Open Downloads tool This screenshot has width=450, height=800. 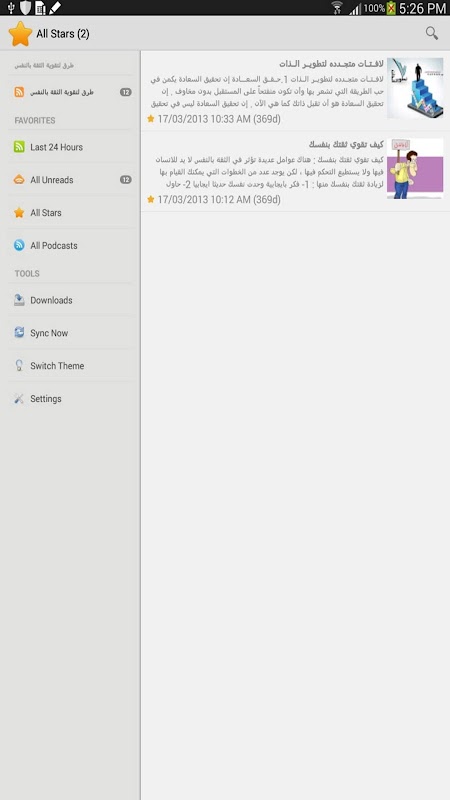pyautogui.click(x=70, y=300)
